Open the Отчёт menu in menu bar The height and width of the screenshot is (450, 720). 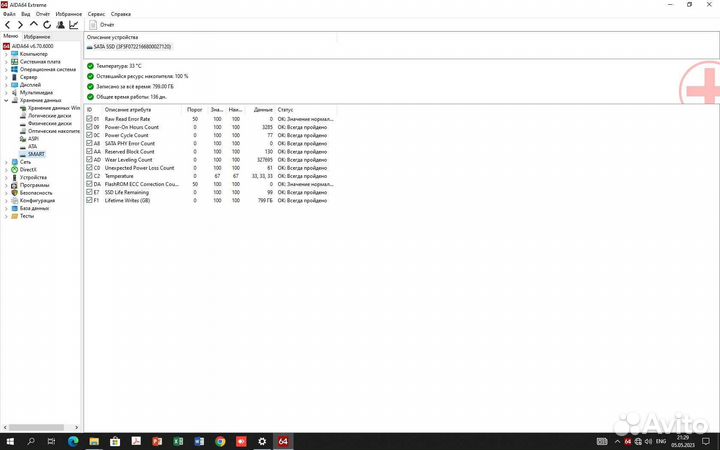43,14
